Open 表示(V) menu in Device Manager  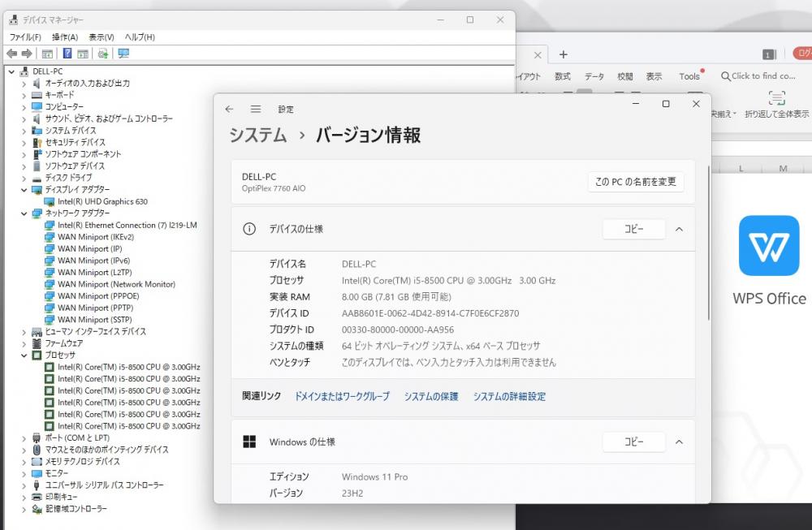point(101,37)
